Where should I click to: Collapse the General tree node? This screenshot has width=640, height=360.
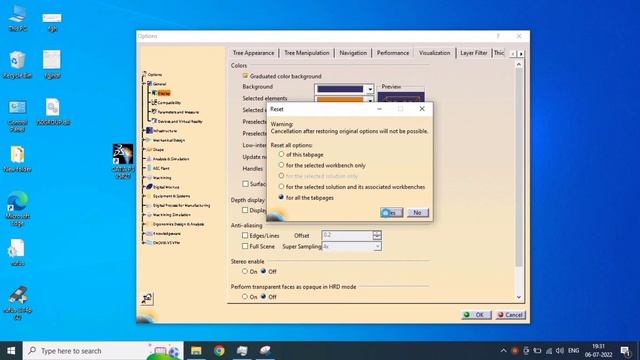[144, 84]
